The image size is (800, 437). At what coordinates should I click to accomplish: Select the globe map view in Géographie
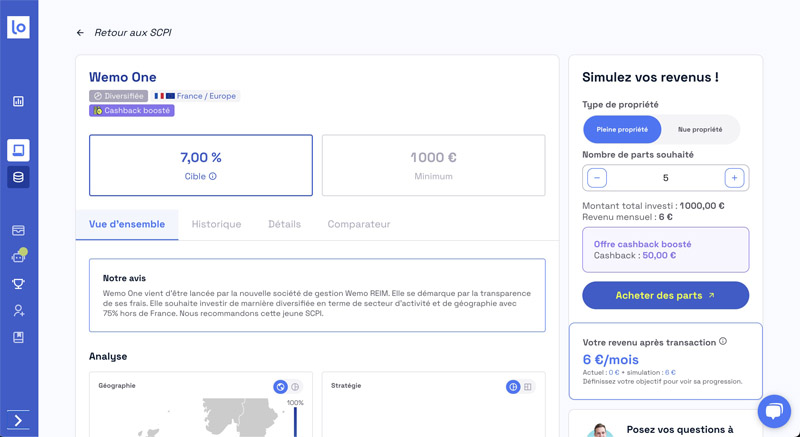point(281,387)
